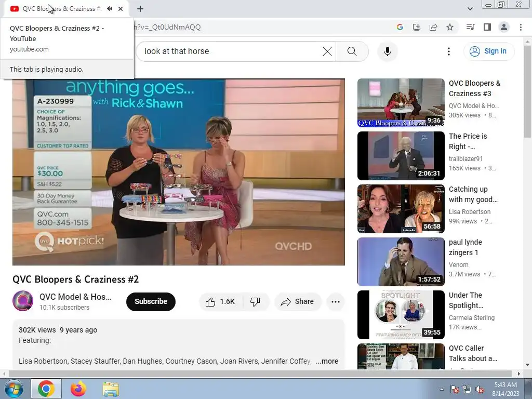
Task: Dislike this video
Action: click(x=256, y=302)
